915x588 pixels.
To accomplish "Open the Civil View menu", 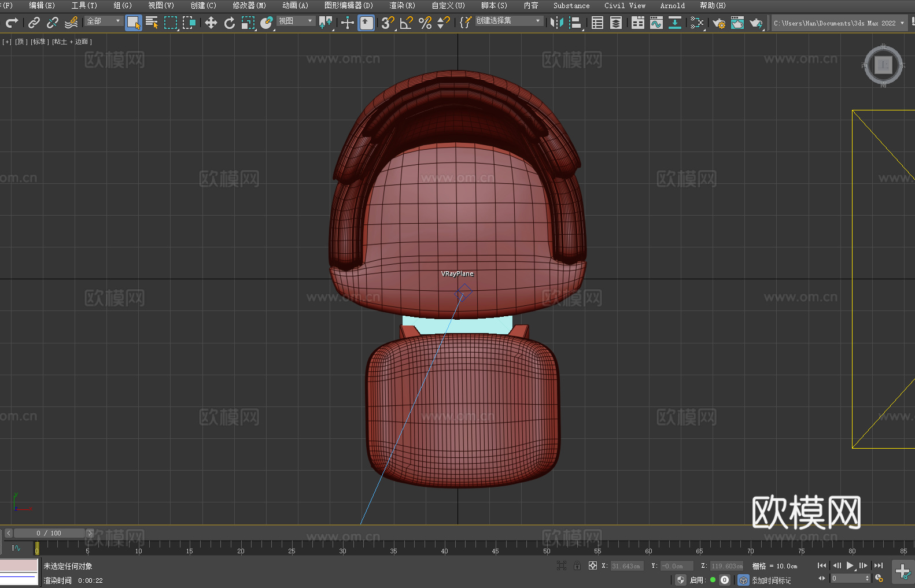I will 625,5.
